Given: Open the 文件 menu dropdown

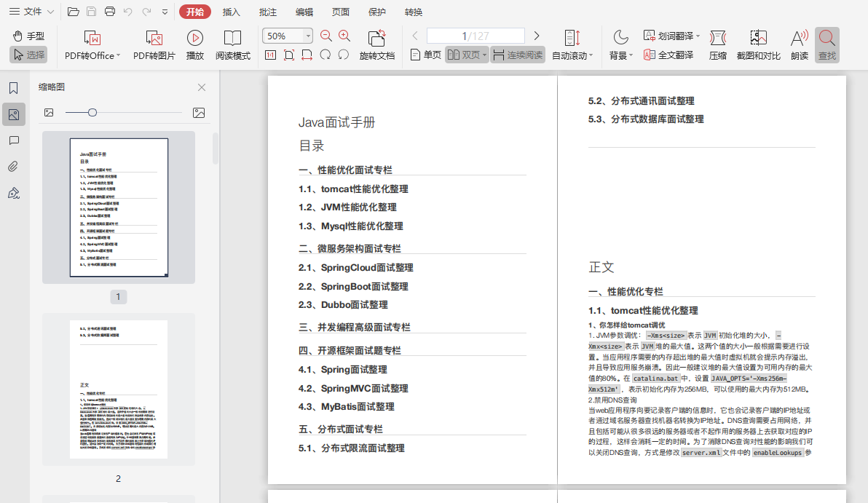Looking at the screenshot, I should coord(31,12).
